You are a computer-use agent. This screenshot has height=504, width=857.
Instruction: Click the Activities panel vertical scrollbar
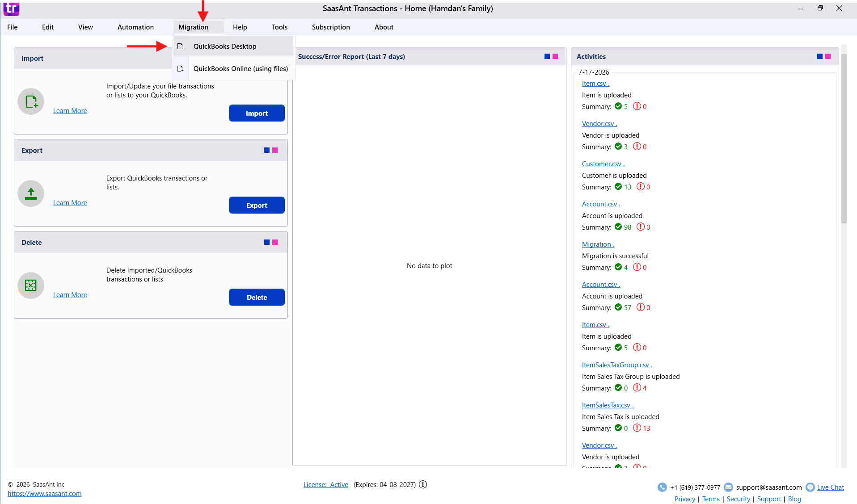(x=844, y=139)
